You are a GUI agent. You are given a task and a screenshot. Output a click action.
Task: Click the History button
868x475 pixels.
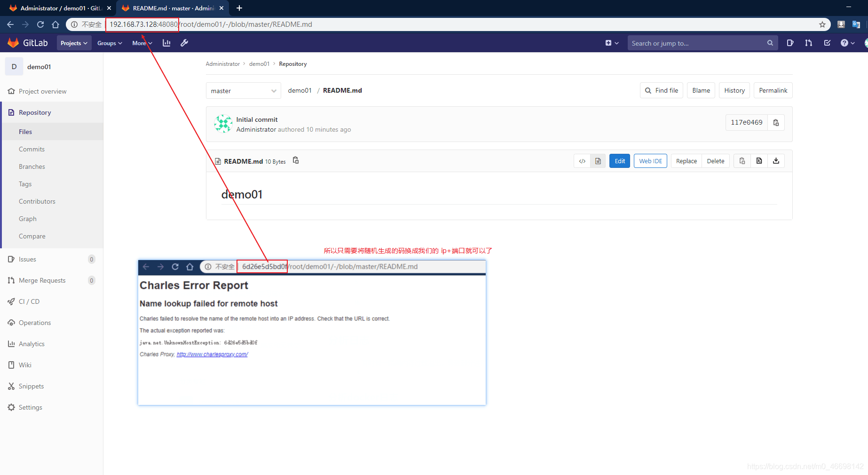734,90
